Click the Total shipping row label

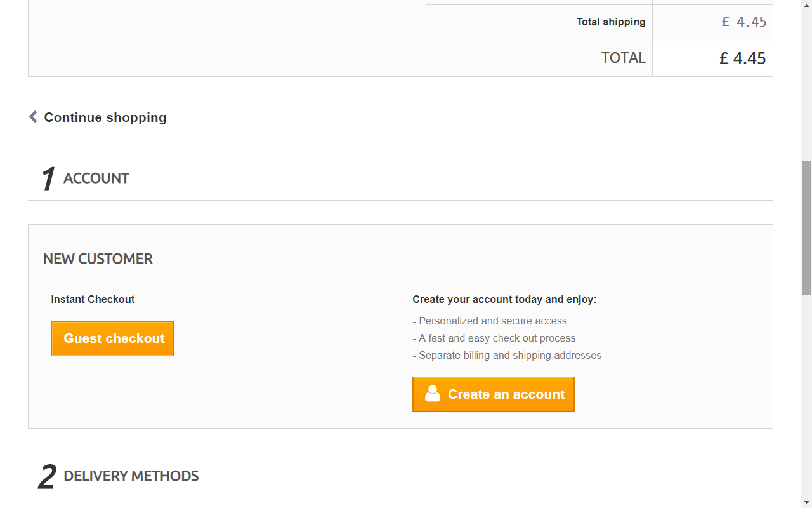611,22
